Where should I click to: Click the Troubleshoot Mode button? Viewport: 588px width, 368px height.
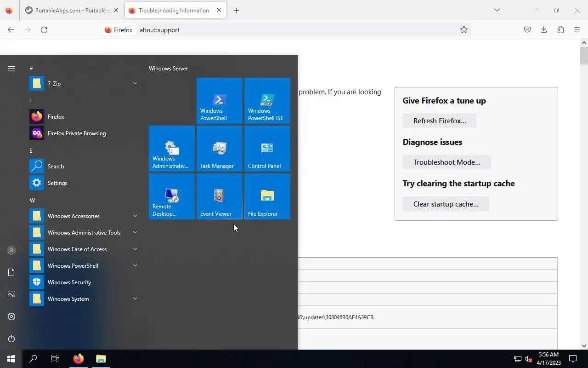447,162
